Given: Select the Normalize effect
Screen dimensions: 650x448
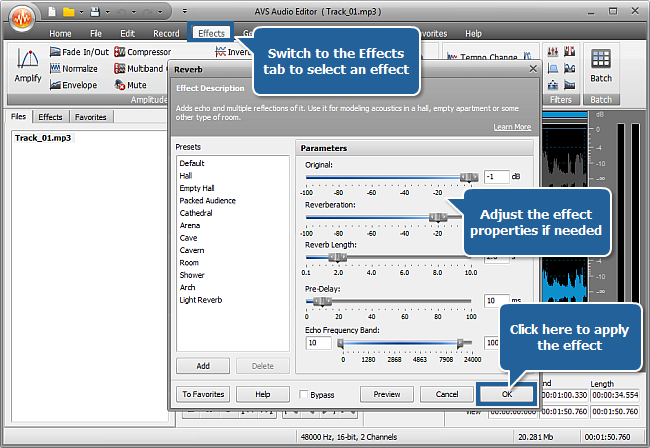Looking at the screenshot, I should (x=74, y=68).
